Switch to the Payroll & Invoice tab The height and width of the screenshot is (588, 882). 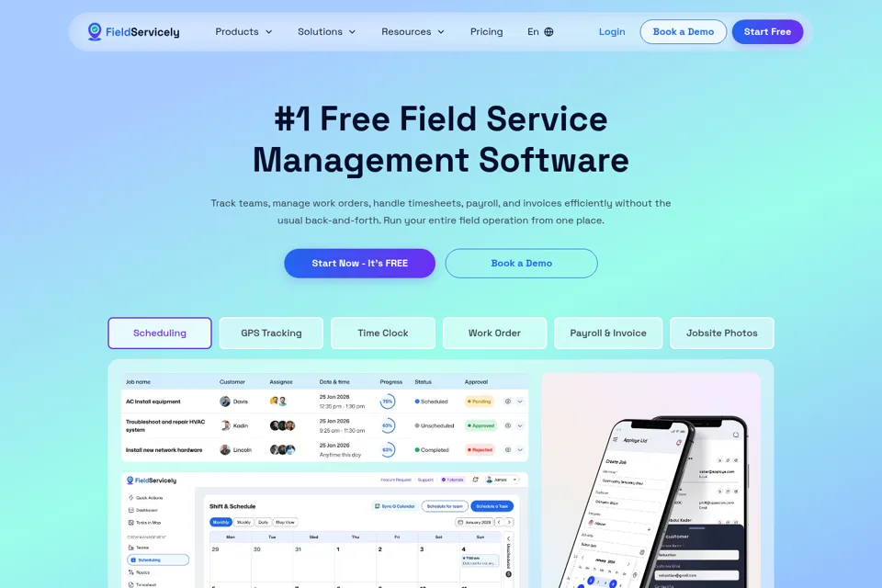(608, 334)
